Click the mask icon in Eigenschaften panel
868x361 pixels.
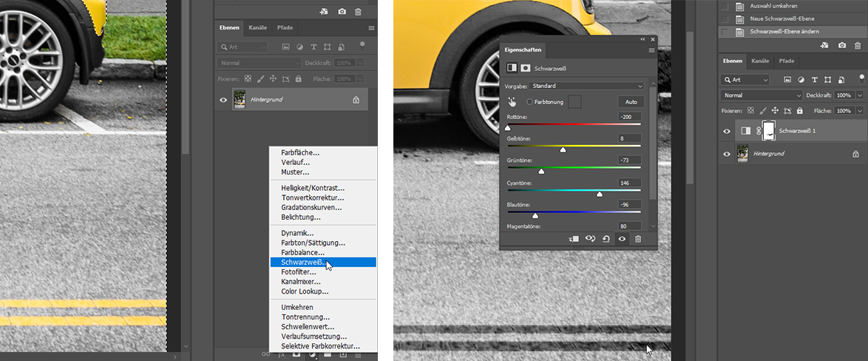[526, 67]
